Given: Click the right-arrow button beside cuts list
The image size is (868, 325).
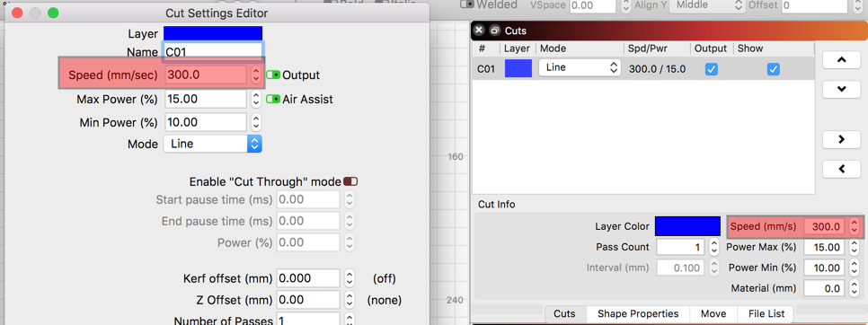Looking at the screenshot, I should (x=841, y=139).
